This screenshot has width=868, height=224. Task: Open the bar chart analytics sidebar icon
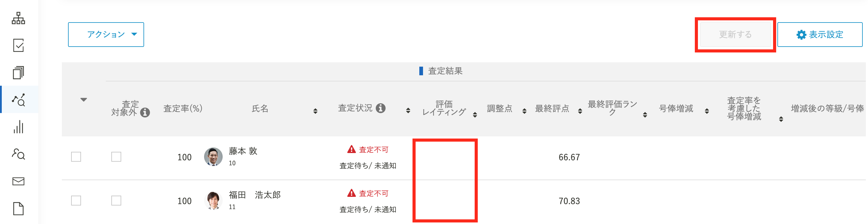(19, 127)
